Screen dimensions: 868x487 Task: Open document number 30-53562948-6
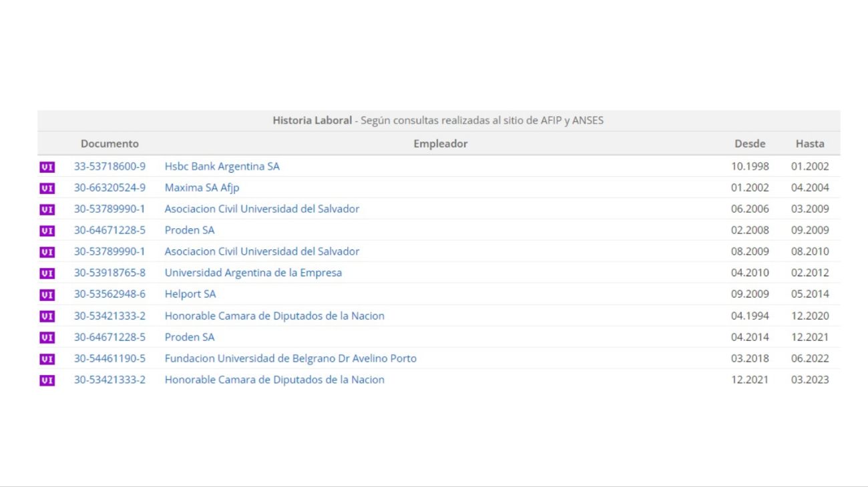110,294
